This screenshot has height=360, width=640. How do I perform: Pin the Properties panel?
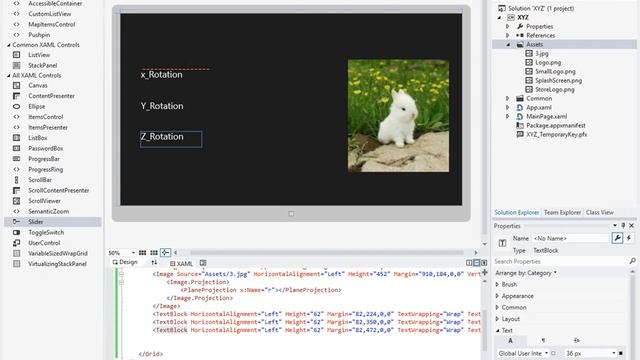623,226
